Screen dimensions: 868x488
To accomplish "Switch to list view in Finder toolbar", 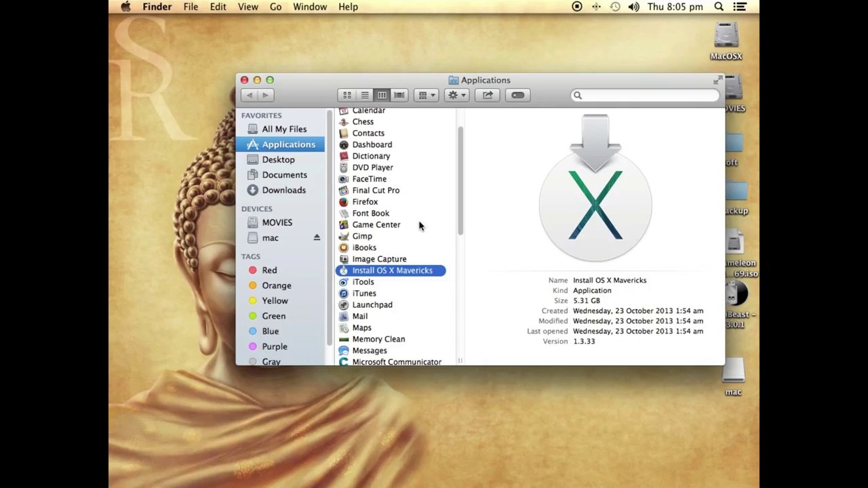I will (x=365, y=96).
